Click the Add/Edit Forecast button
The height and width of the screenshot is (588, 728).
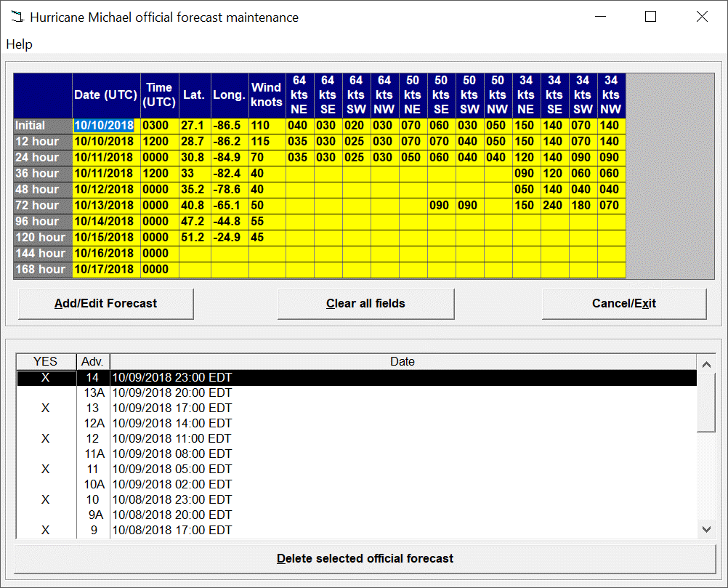pos(106,304)
